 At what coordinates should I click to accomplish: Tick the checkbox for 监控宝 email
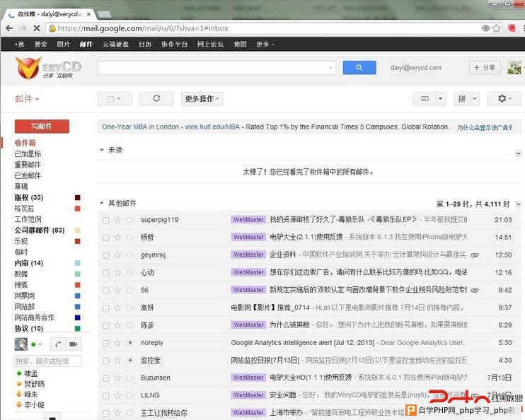coord(106,361)
